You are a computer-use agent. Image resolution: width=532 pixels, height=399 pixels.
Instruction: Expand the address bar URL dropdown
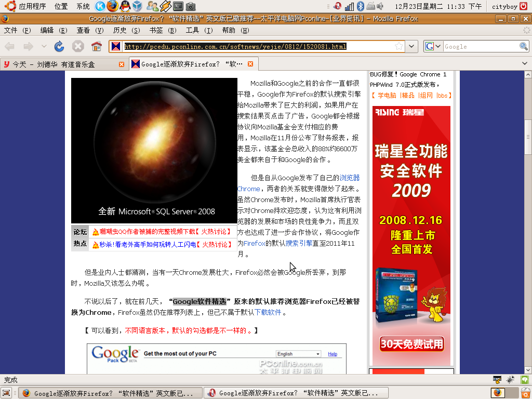(411, 46)
